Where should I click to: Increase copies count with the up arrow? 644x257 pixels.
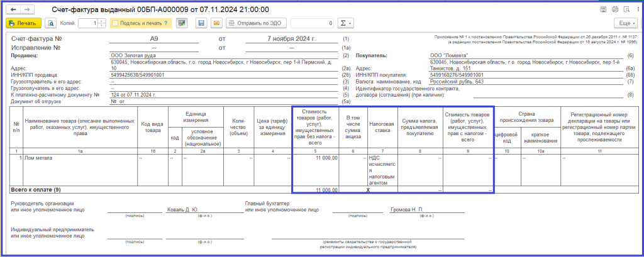102,21
